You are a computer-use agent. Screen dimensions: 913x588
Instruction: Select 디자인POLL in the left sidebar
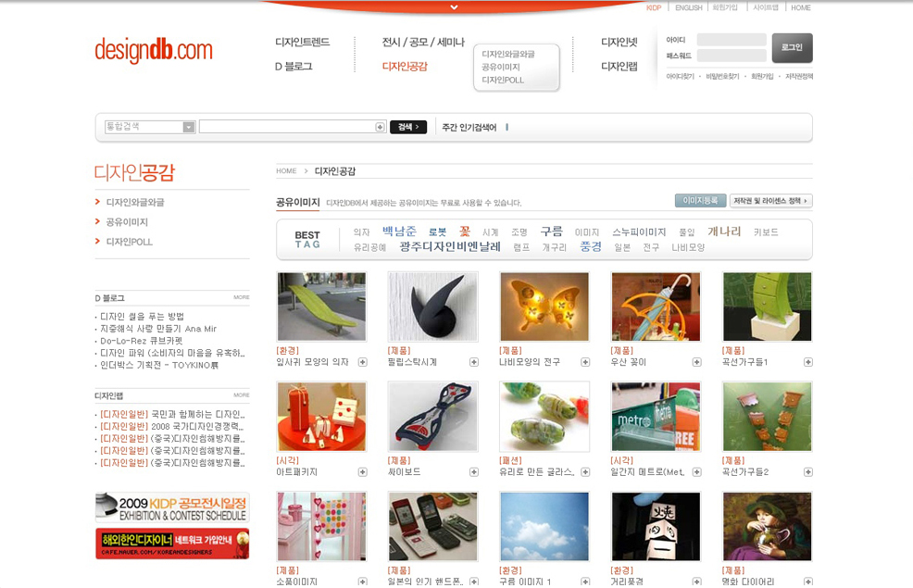[129, 242]
